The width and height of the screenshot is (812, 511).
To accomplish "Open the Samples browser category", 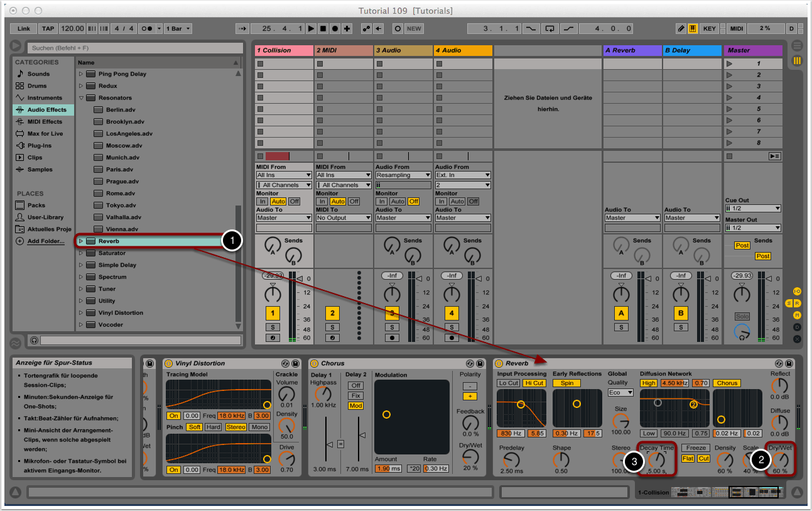I will 40,170.
